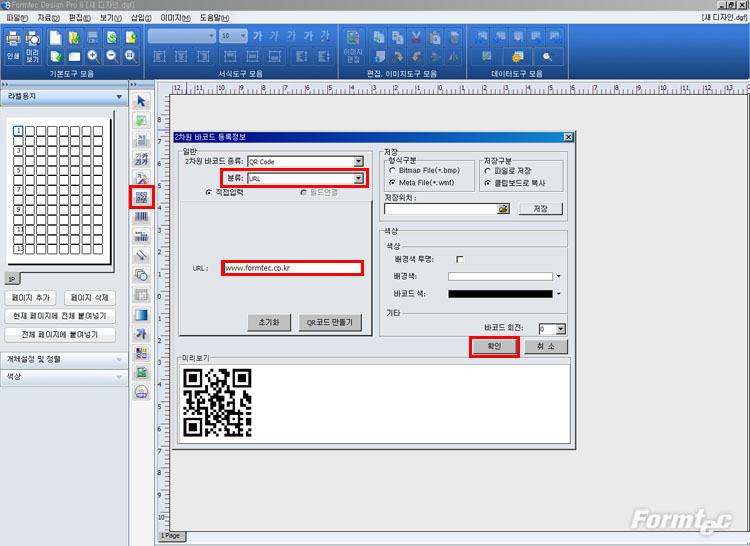This screenshot has height=546, width=750.
Task: Open the image edit (이미지 편집) tool
Action: [x=353, y=47]
